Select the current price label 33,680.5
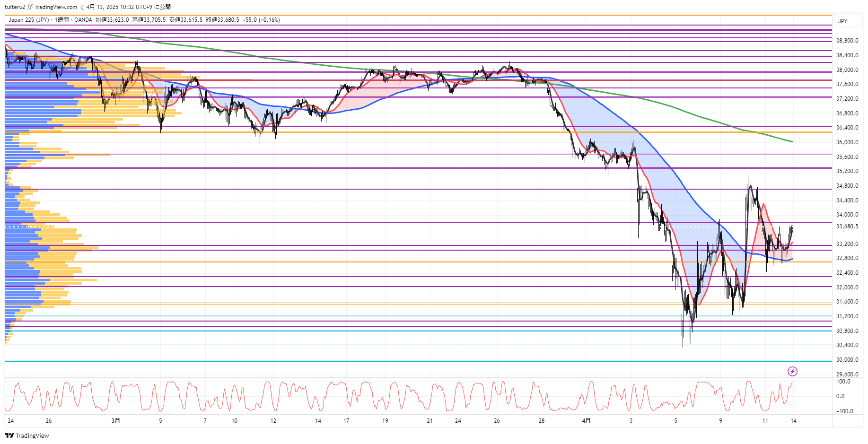The height and width of the screenshot is (444, 868). [847, 226]
